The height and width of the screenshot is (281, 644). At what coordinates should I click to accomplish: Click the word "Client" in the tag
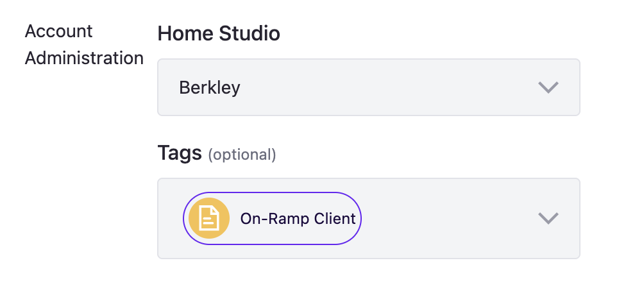pyautogui.click(x=335, y=219)
